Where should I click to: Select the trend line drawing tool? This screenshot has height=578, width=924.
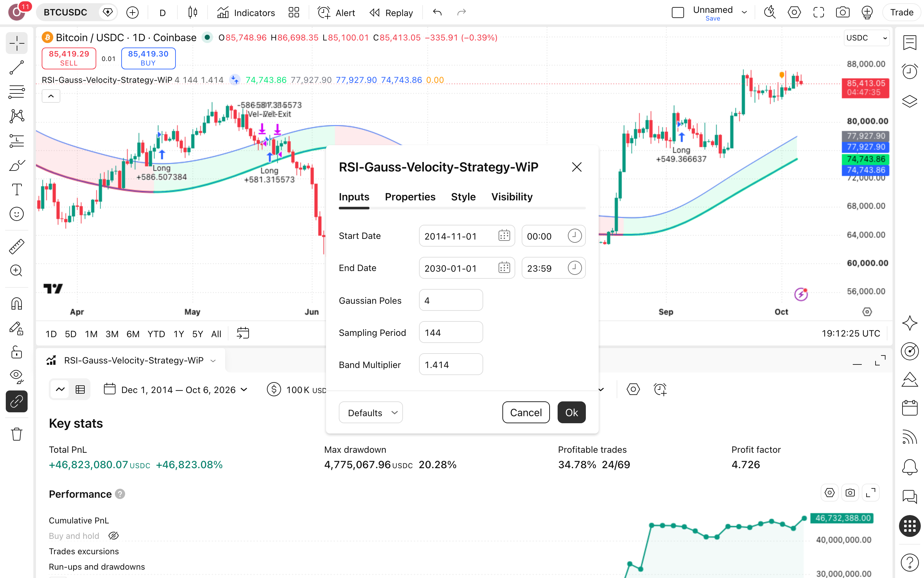[16, 67]
